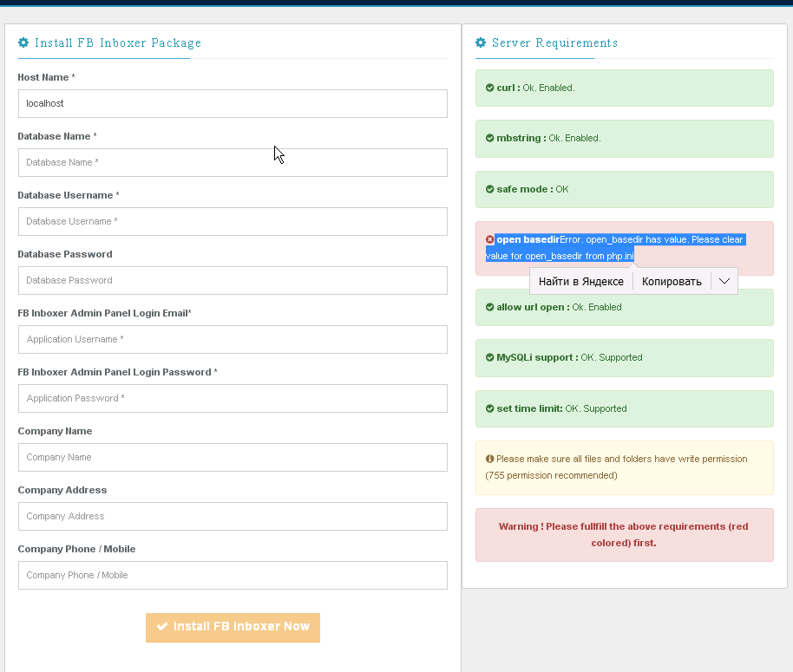The image size is (793, 672).
Task: Click the info icon in the write permission notice
Action: pos(490,459)
